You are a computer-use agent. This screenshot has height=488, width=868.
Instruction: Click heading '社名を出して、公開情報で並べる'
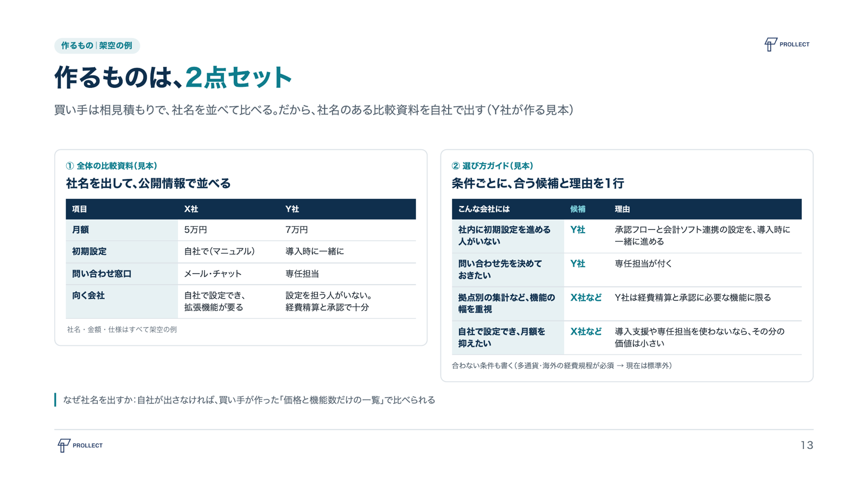coord(149,183)
